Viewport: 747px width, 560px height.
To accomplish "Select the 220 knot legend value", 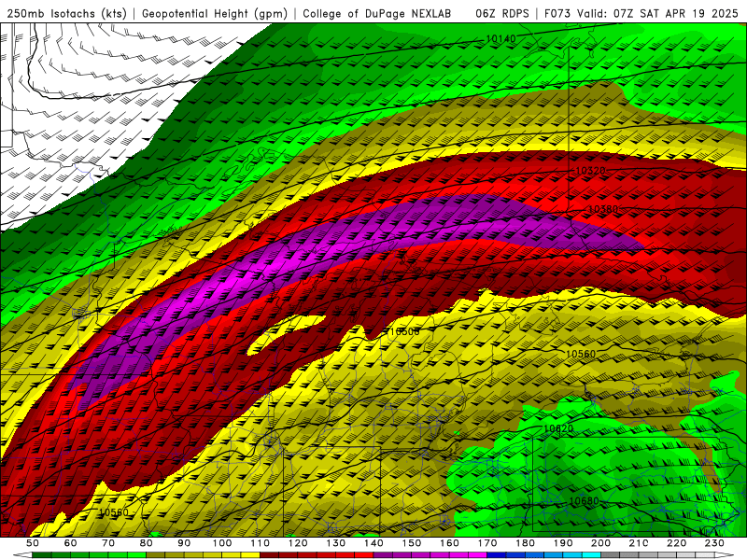I will pos(676,543).
